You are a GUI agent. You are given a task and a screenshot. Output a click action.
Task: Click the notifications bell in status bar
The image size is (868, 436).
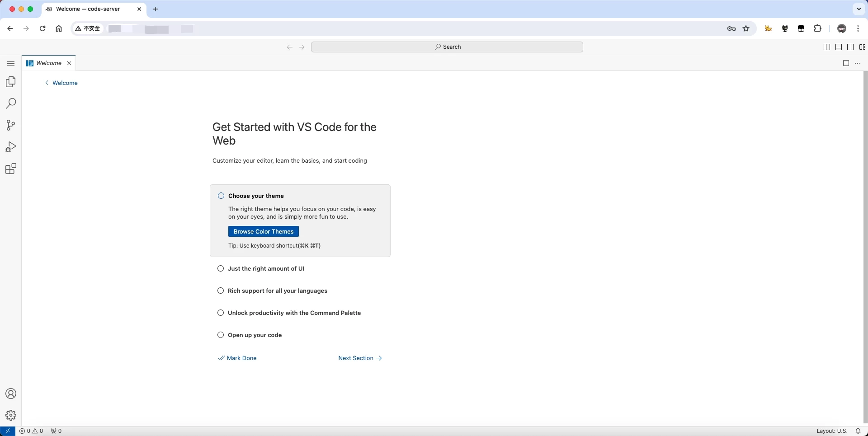858,431
